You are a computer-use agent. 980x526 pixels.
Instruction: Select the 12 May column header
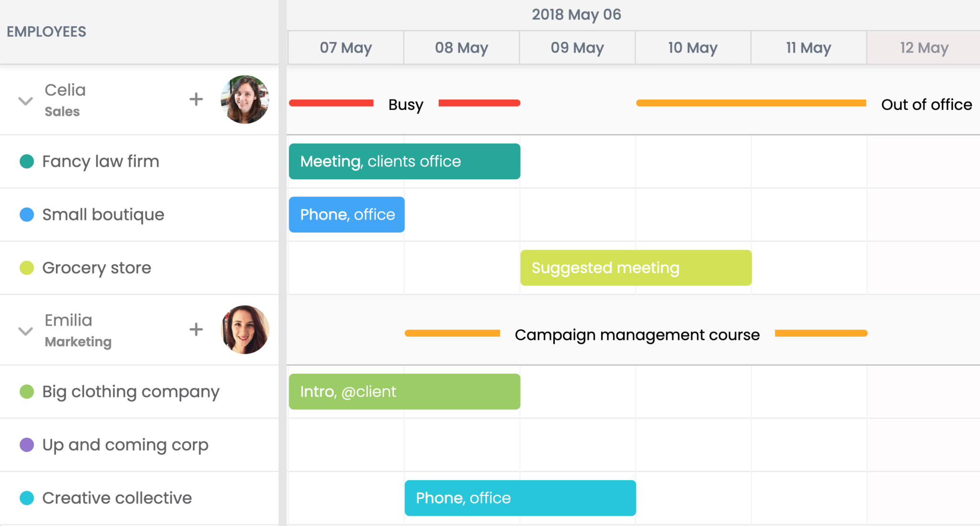click(924, 48)
